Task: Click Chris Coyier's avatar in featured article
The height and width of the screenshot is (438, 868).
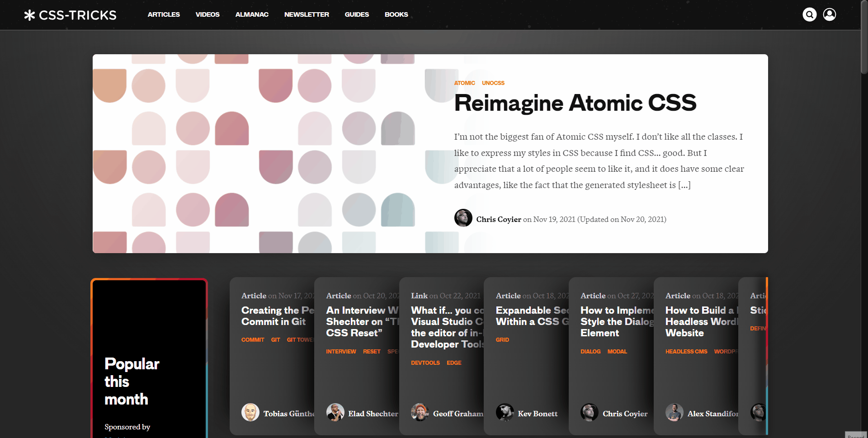Action: click(463, 218)
